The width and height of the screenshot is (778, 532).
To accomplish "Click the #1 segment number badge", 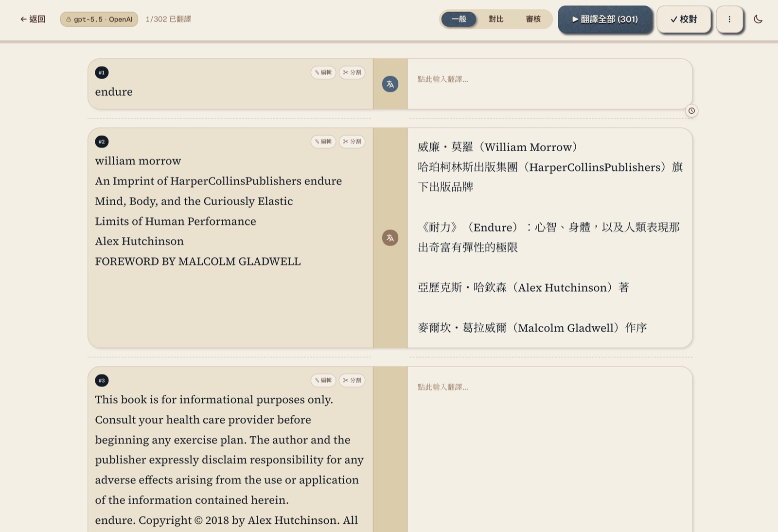I will [x=102, y=72].
